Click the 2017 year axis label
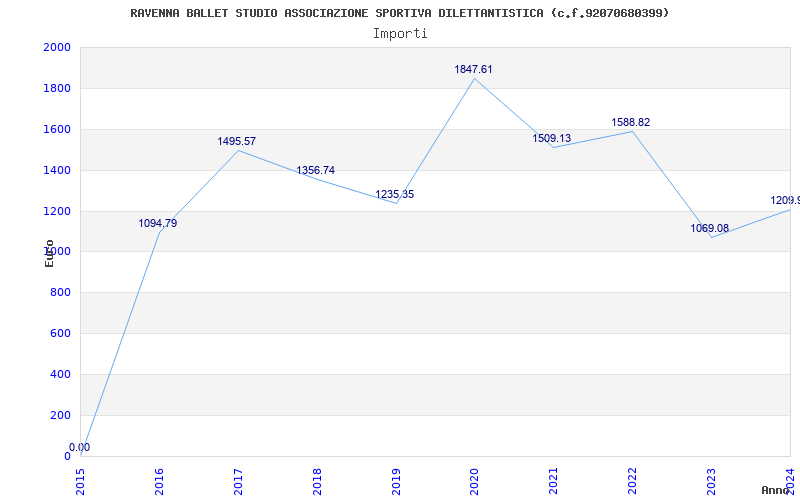800x500 pixels. (x=238, y=481)
